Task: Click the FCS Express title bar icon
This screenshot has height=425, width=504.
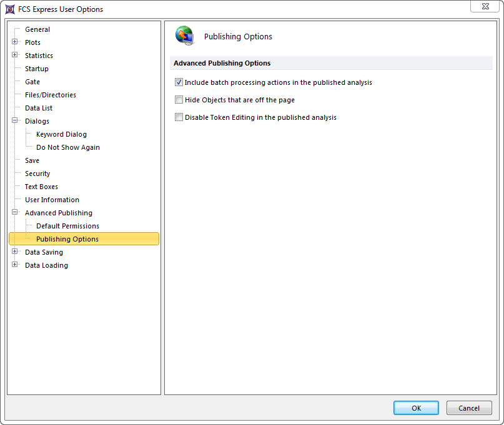Action: pyautogui.click(x=11, y=9)
